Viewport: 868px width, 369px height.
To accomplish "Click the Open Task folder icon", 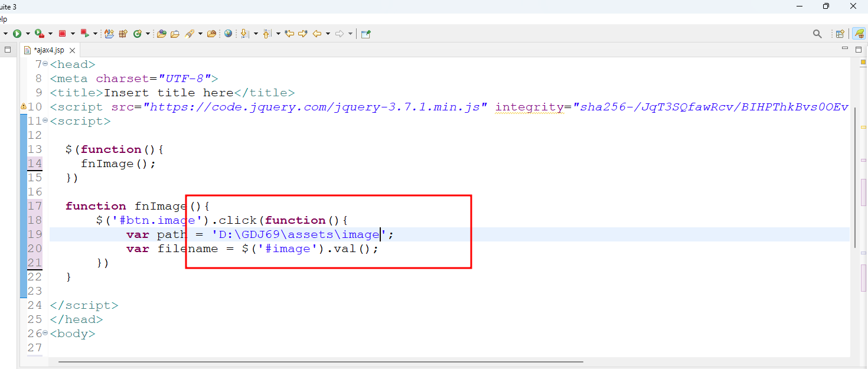I will click(x=175, y=34).
